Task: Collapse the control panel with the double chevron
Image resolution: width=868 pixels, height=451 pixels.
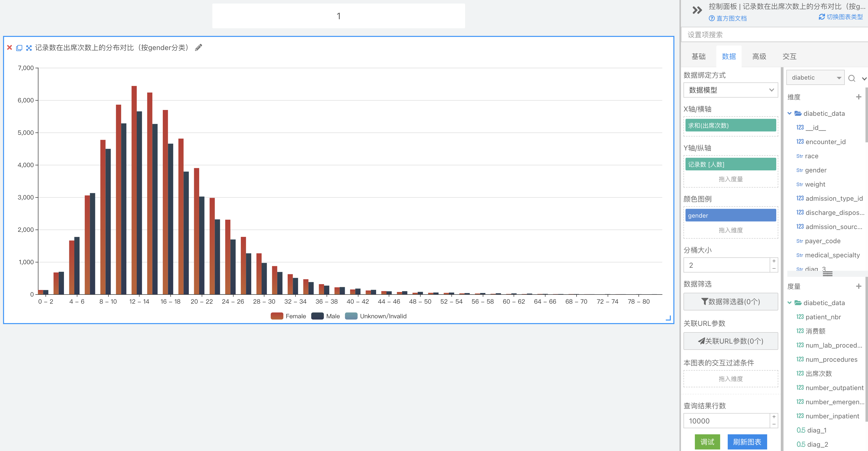Action: coord(697,10)
